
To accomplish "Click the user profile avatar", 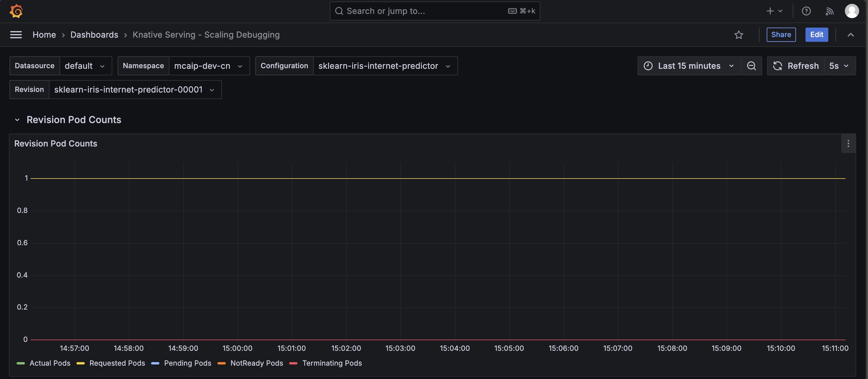I will point(851,11).
